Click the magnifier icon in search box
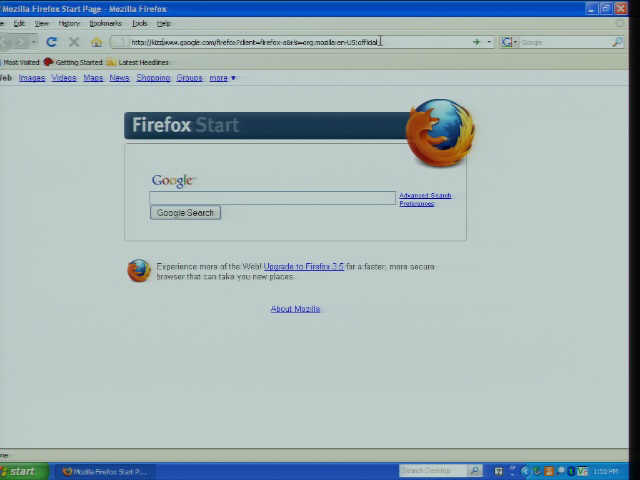 point(617,42)
